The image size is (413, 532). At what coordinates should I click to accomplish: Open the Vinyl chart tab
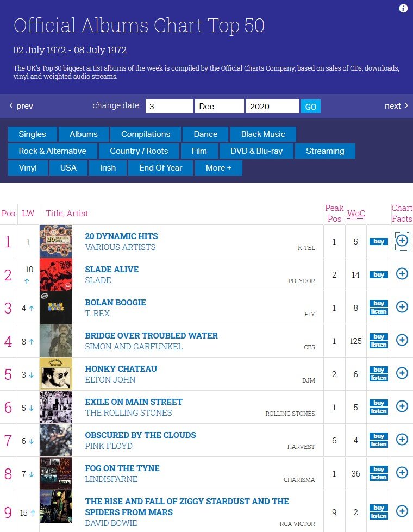(28, 168)
